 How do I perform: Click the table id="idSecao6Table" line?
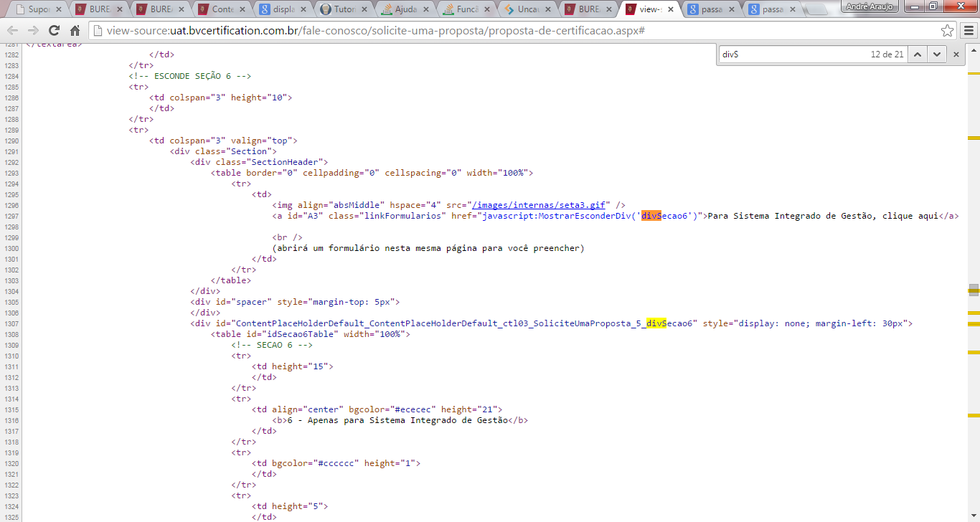click(310, 334)
